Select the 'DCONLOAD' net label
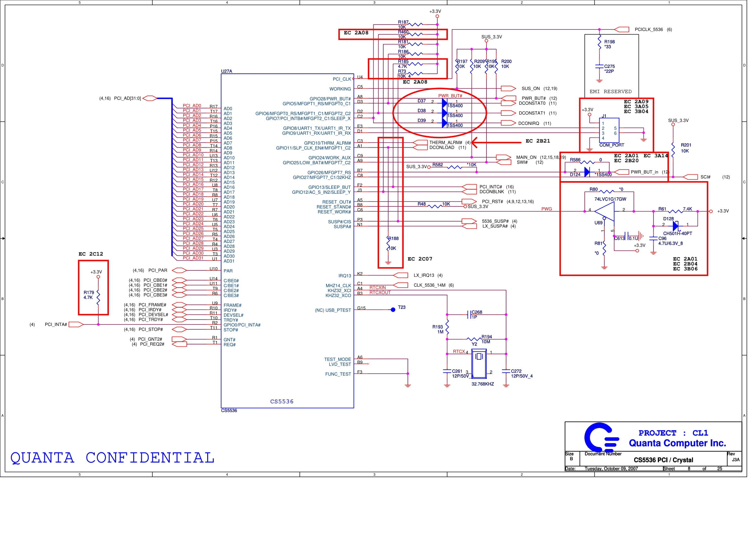This screenshot has height=535, width=756. click(x=442, y=147)
